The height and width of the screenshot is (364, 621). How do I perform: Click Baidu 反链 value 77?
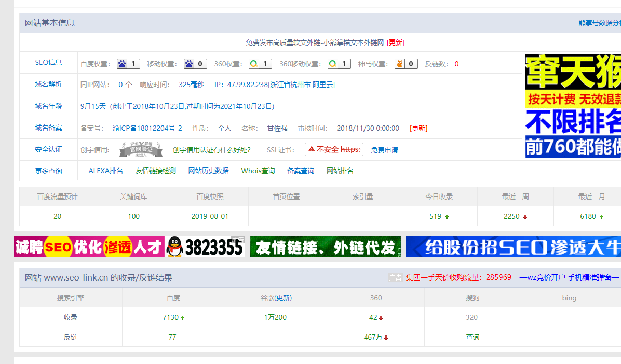point(172,338)
